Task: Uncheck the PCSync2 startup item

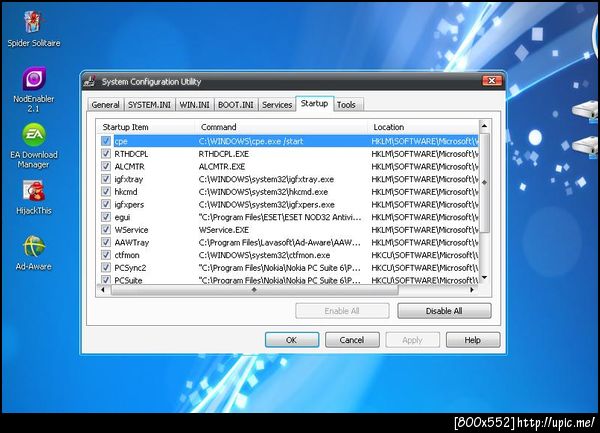Action: [106, 267]
